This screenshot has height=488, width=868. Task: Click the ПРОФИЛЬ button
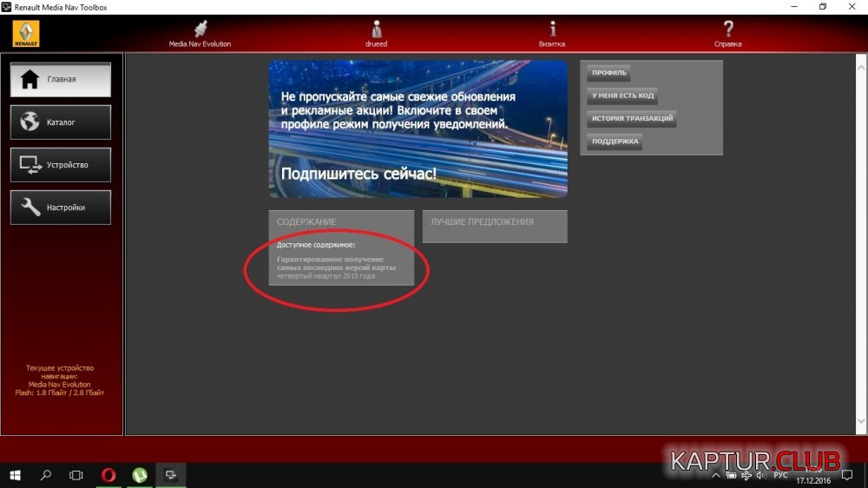(x=608, y=73)
